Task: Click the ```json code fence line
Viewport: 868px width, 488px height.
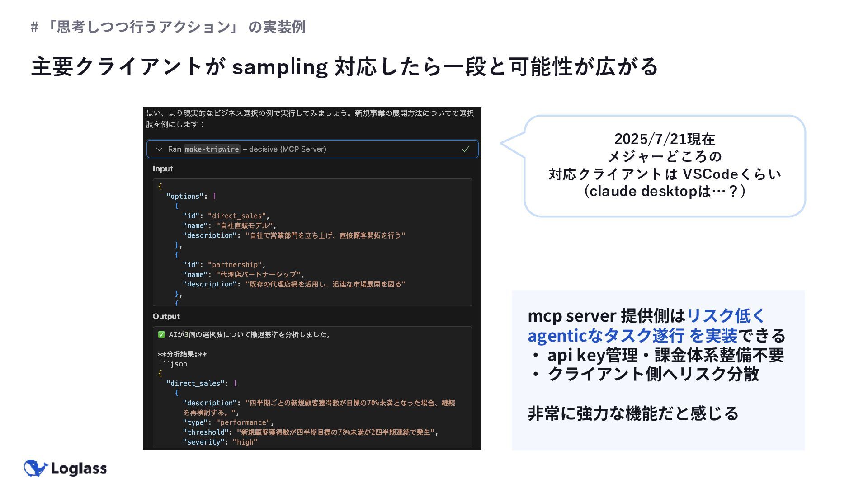Action: click(172, 364)
